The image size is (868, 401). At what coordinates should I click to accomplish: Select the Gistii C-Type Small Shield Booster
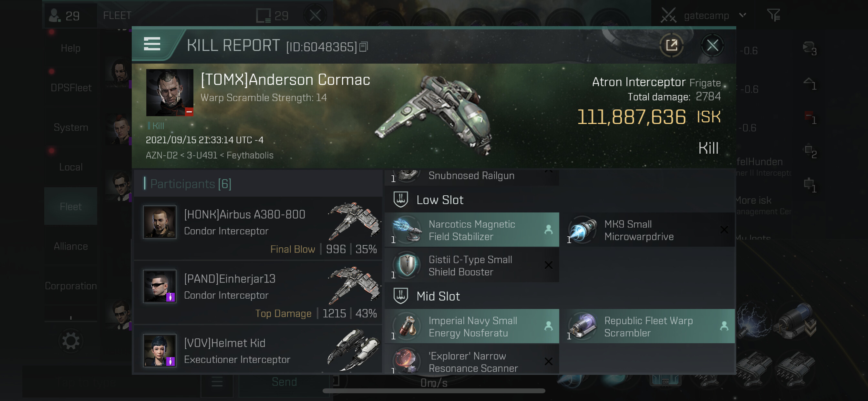tap(472, 265)
